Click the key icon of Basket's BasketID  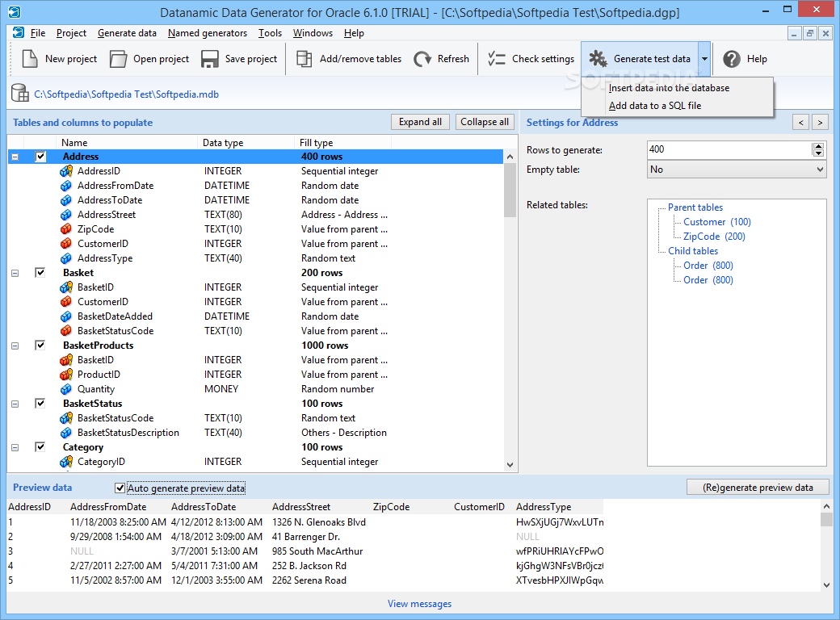pos(66,287)
